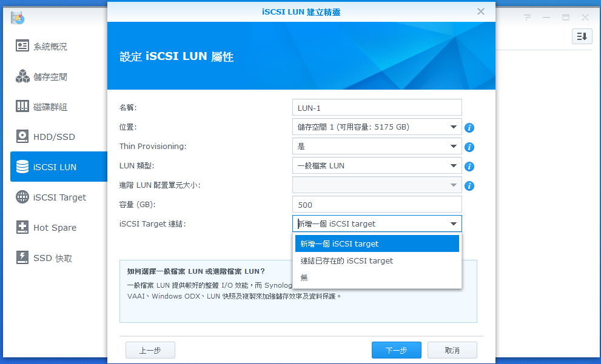The image size is (601, 364).
Task: Click the 儲存空間 cubes icon
Action: tap(22, 76)
